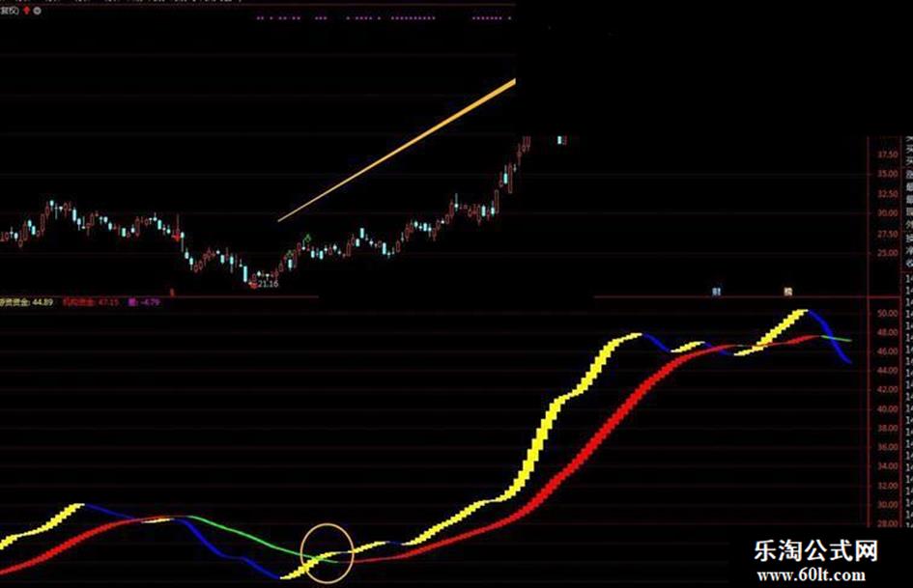Click the beige info marker above indicator pane
Viewport: 913px width, 588px height.
tap(787, 291)
